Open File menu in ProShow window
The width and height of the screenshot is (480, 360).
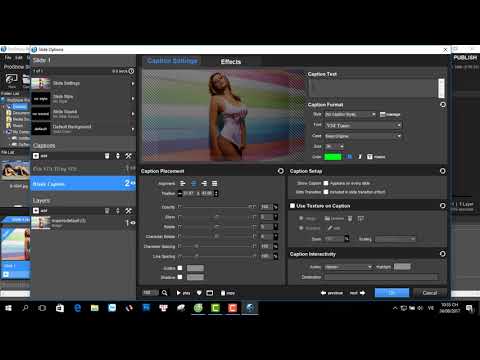click(8, 58)
